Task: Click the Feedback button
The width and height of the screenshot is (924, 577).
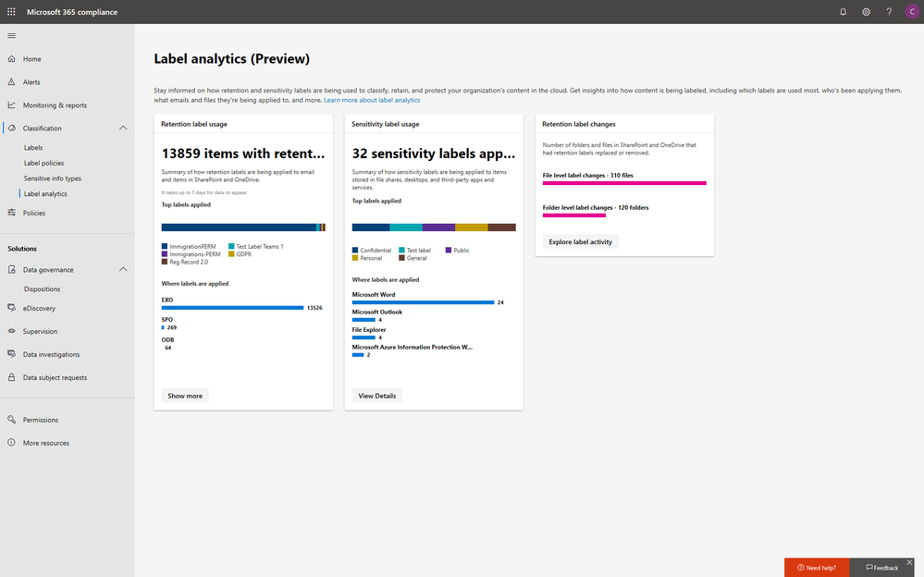Action: (882, 568)
